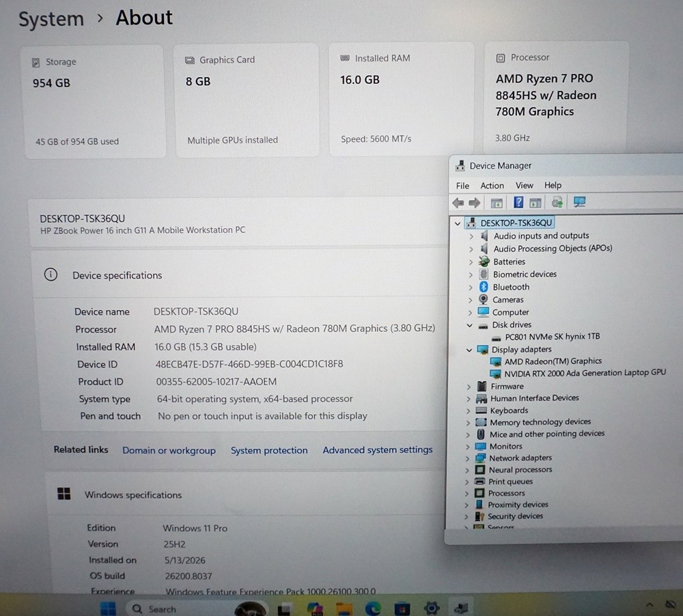683x616 pixels.
Task: Open File Explorer from the taskbar
Action: tap(344, 608)
